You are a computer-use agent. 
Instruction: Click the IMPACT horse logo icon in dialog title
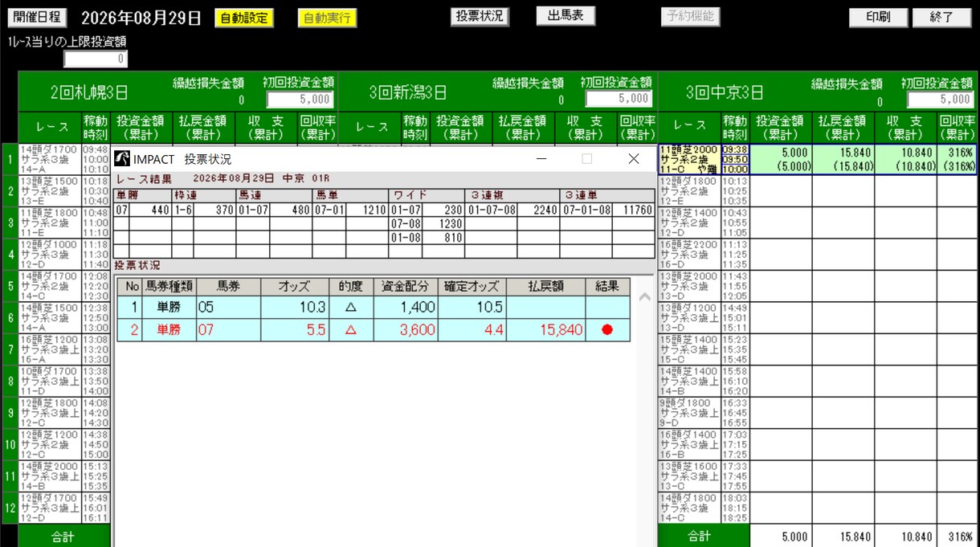123,159
